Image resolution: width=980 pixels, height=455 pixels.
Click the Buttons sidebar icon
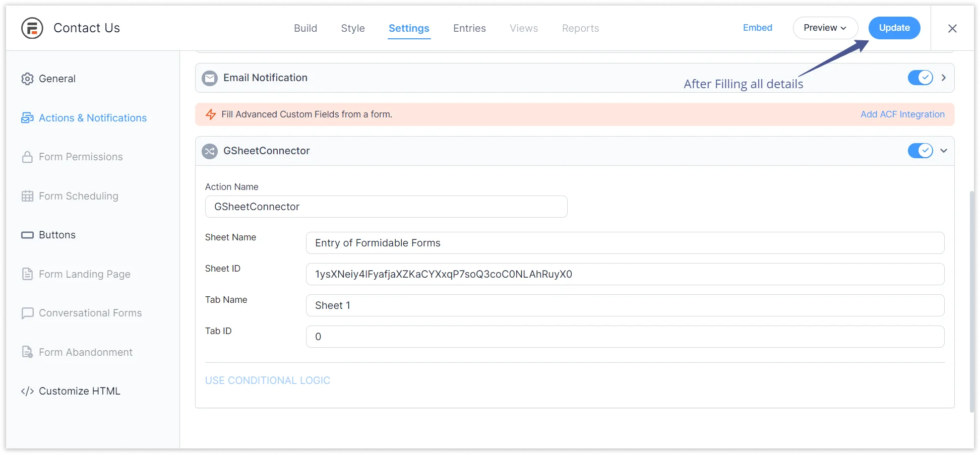point(27,235)
